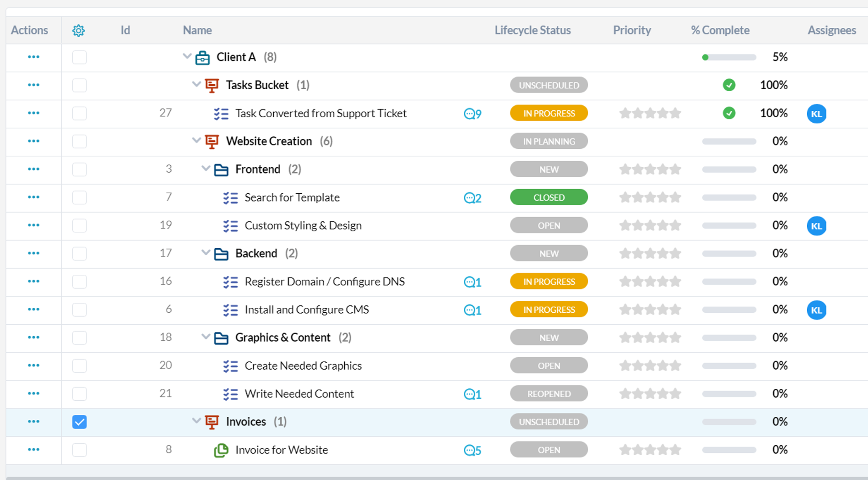The height and width of the screenshot is (480, 868).
Task: Tick the checkbox for Install and Configure CMS
Action: (x=79, y=310)
